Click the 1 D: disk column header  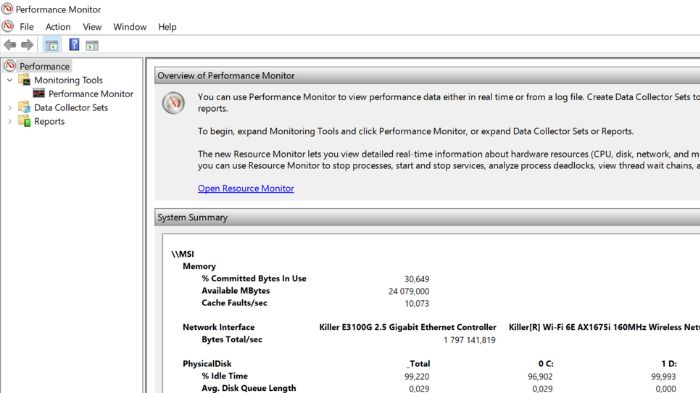669,364
